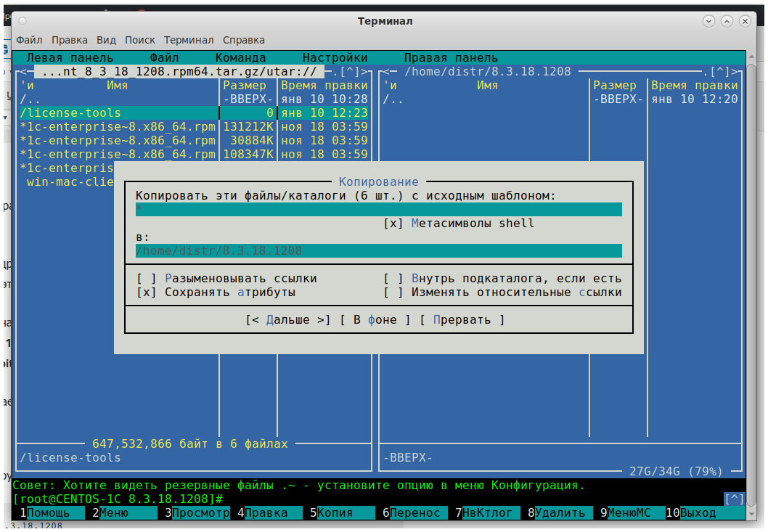Click terminal scrollbar down arrow
The width and height of the screenshot is (768, 532).
751,515
